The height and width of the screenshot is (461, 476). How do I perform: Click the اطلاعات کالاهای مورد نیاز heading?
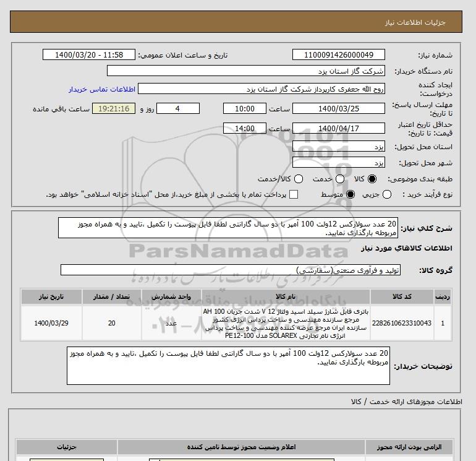[x=407, y=248]
